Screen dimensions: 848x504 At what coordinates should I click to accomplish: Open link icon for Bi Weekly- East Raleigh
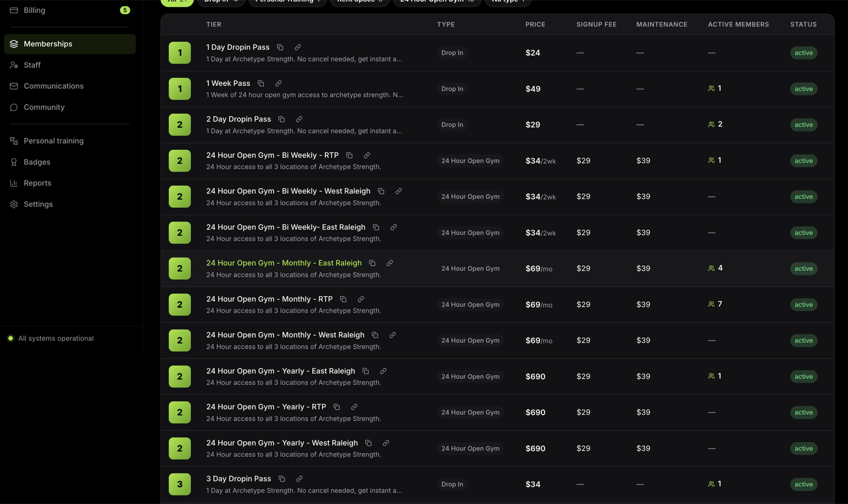(x=394, y=227)
